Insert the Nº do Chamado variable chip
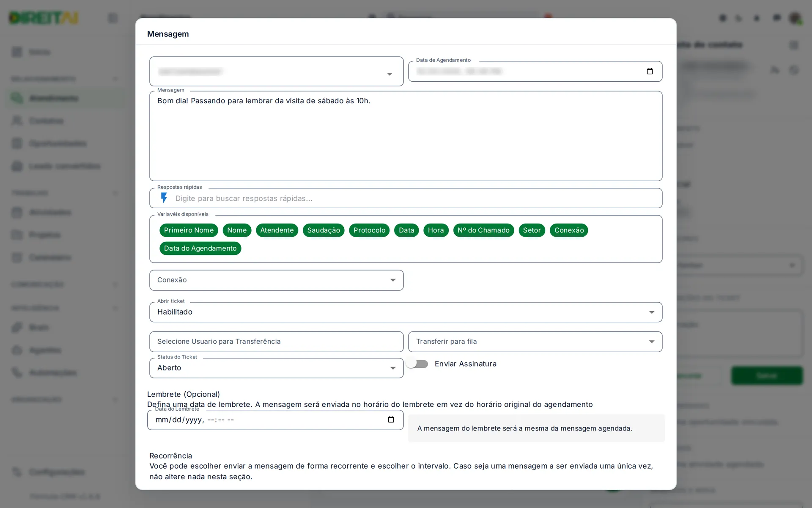Image resolution: width=812 pixels, height=508 pixels. (x=483, y=230)
